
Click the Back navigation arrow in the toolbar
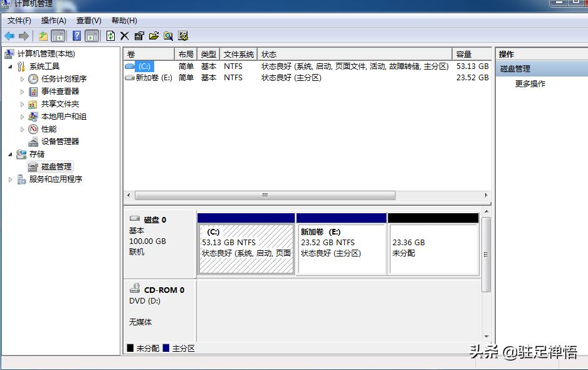8,36
